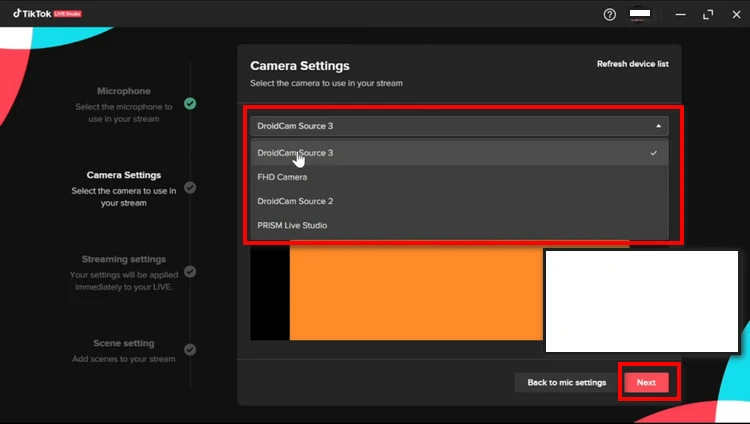Click the green Microphone step checkmark
Image resolution: width=750 pixels, height=424 pixels.
coord(190,103)
